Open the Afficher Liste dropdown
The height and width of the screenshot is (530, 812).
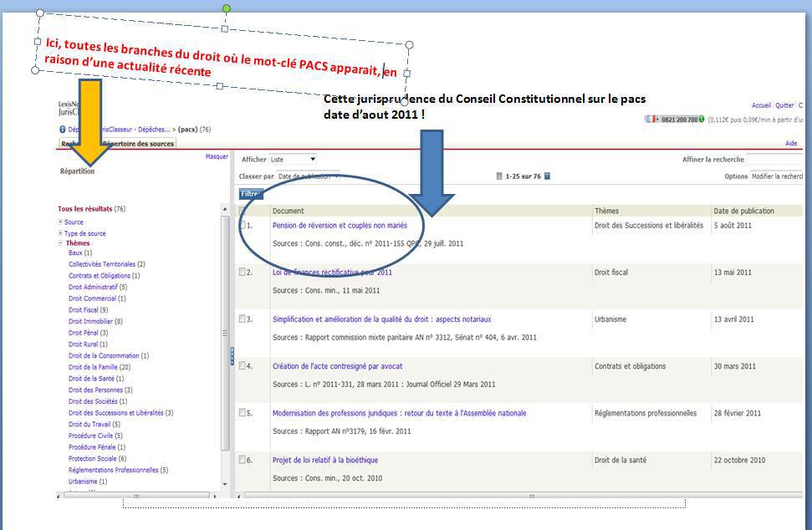tap(292, 159)
